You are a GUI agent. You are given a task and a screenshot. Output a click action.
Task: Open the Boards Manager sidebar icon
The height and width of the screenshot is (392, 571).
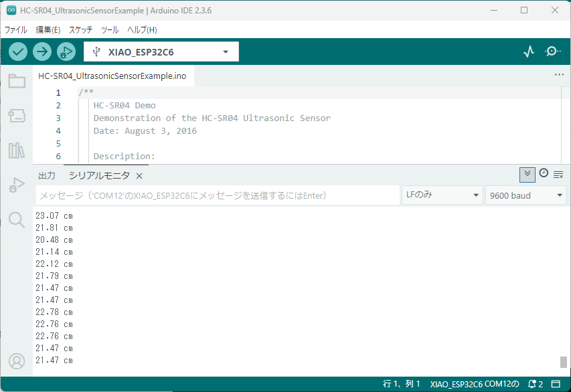coord(17,116)
